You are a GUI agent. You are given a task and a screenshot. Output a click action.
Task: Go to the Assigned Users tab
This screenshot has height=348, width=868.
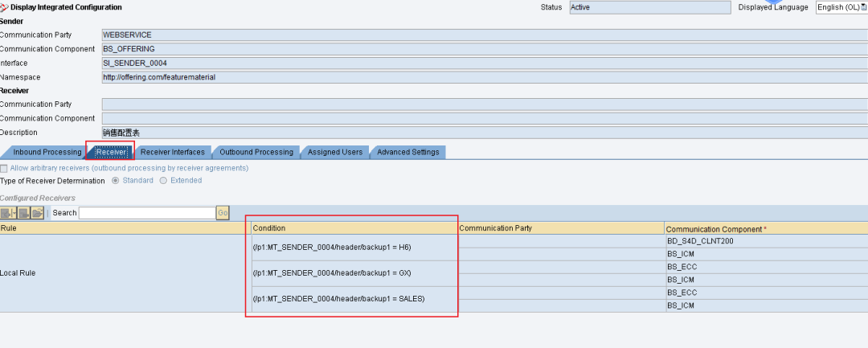(335, 152)
